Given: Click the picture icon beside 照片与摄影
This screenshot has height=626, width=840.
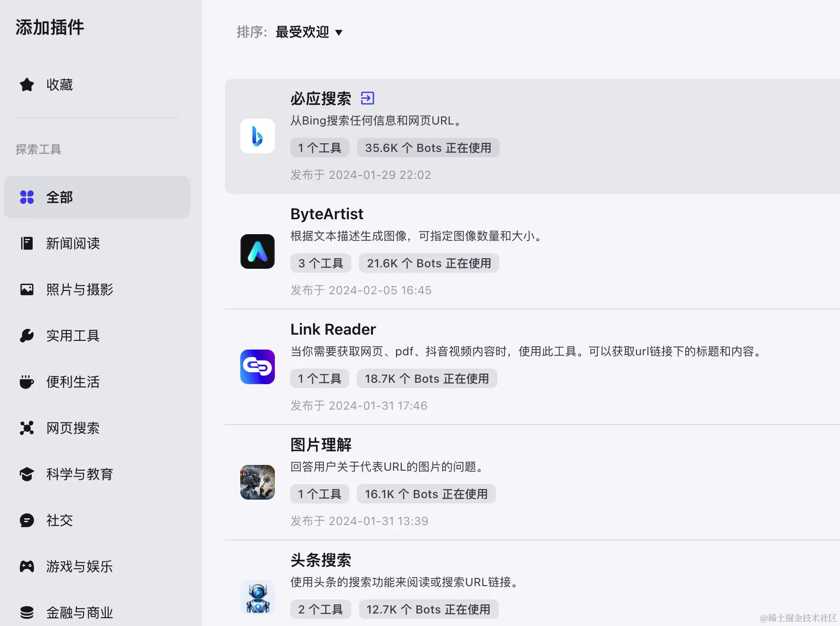Looking at the screenshot, I should pyautogui.click(x=27, y=289).
